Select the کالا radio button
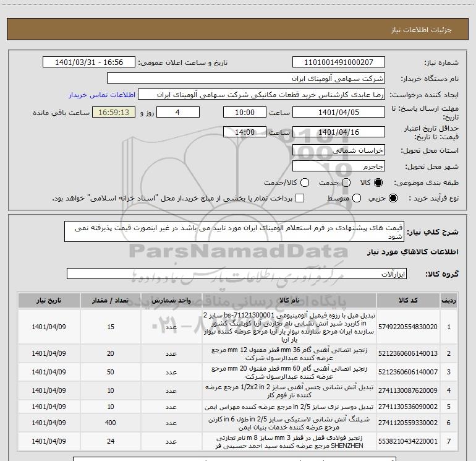 pos(378,183)
